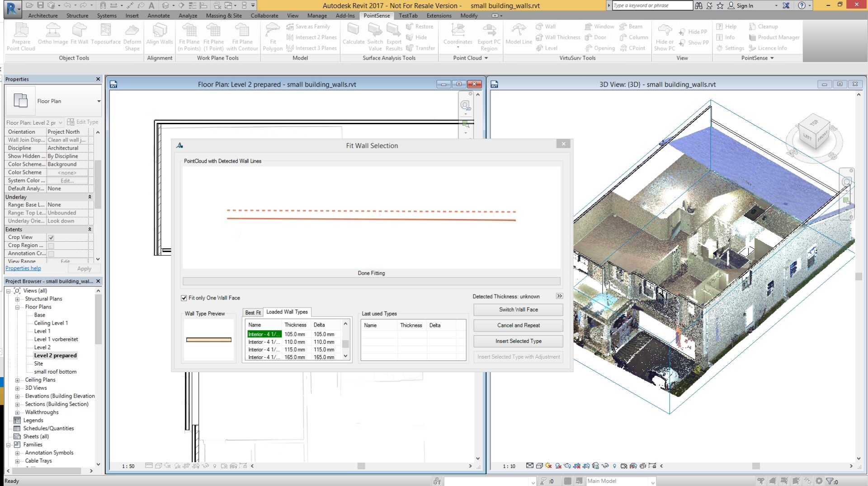This screenshot has height=486, width=868.
Task: Click the Cleanup tool
Action: [x=763, y=27]
